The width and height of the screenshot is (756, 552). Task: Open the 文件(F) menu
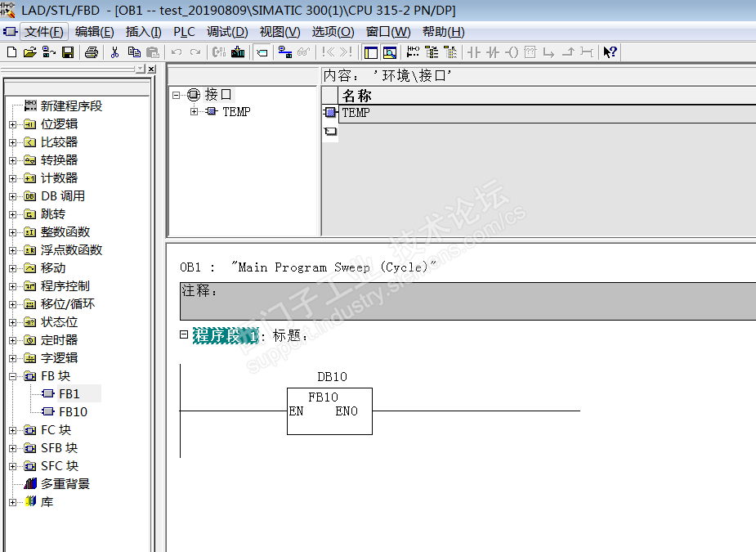coord(44,32)
